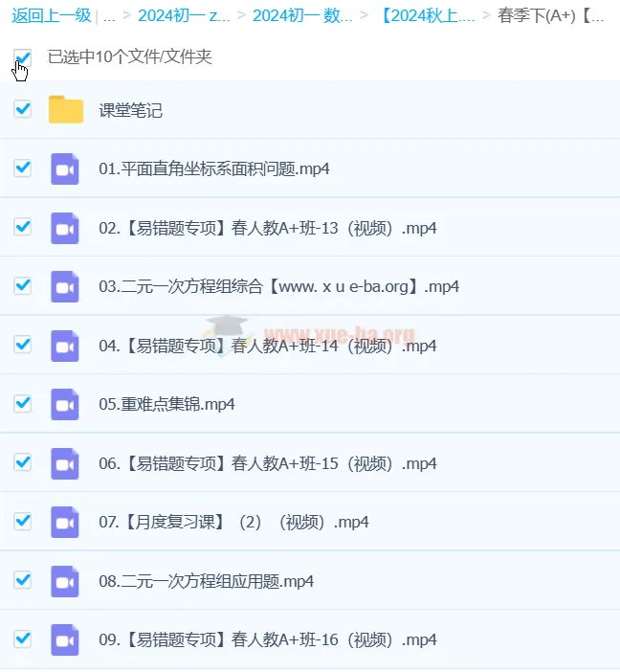Open file 01.平面直角坐标系面积问题.mp4
The width and height of the screenshot is (620, 672).
[214, 168]
